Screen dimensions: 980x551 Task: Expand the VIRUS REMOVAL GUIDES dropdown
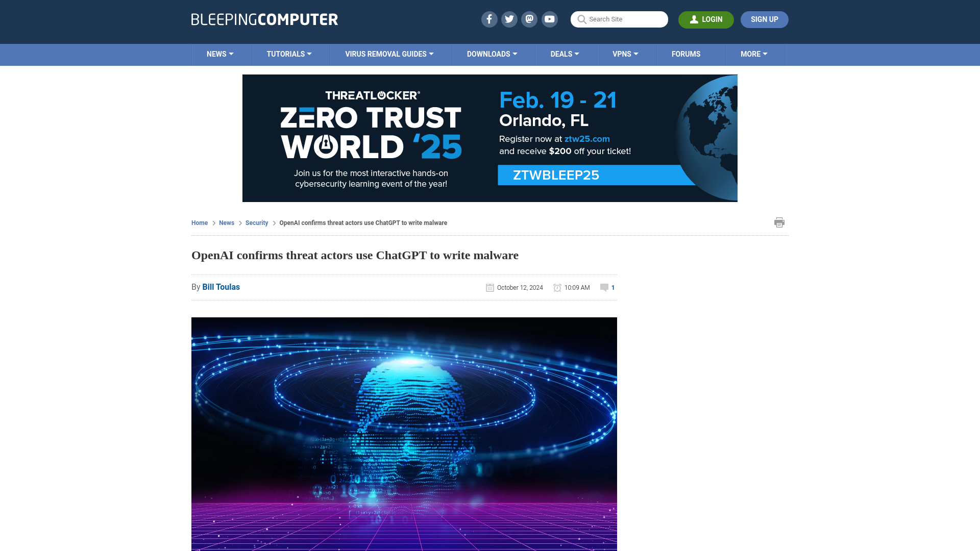[x=390, y=54]
